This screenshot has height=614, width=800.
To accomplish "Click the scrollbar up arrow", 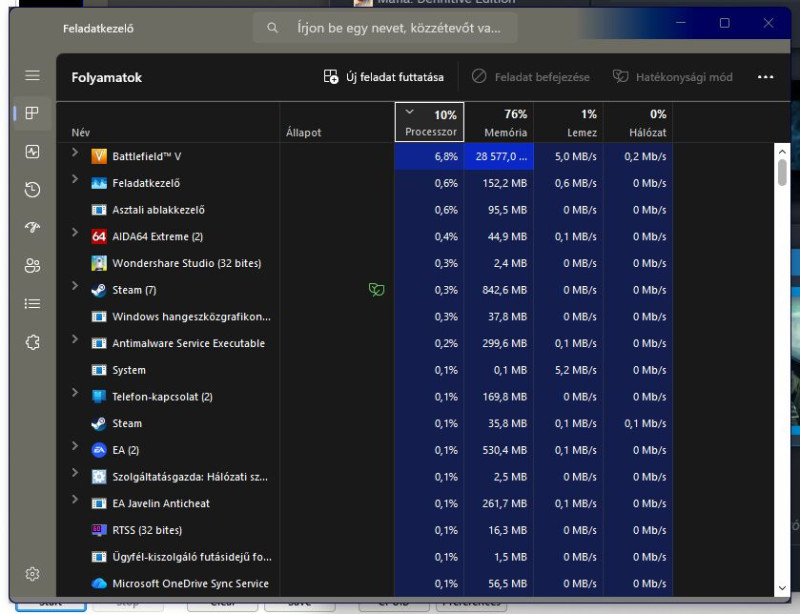I will [782, 152].
